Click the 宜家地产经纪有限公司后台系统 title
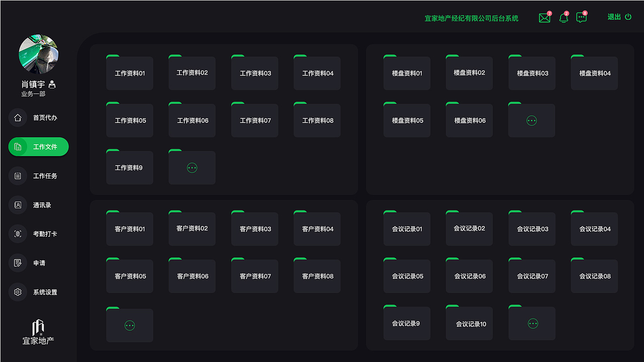644x362 pixels. tap(471, 18)
